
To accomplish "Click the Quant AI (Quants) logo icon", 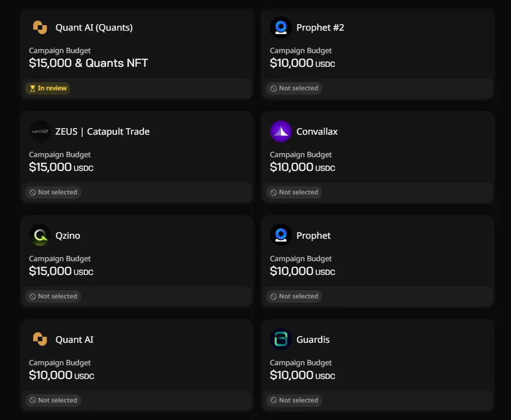I will pos(40,27).
